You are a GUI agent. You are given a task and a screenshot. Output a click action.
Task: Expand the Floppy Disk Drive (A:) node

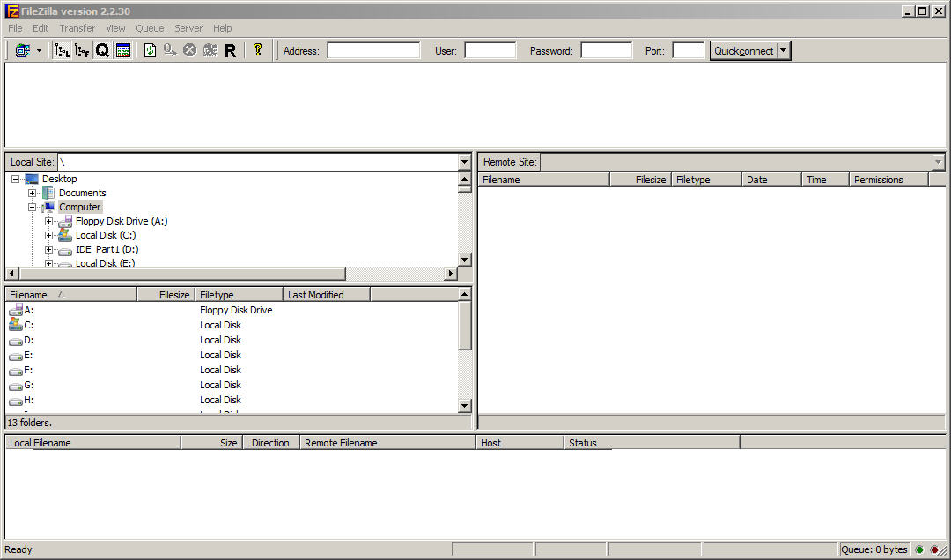pos(49,222)
